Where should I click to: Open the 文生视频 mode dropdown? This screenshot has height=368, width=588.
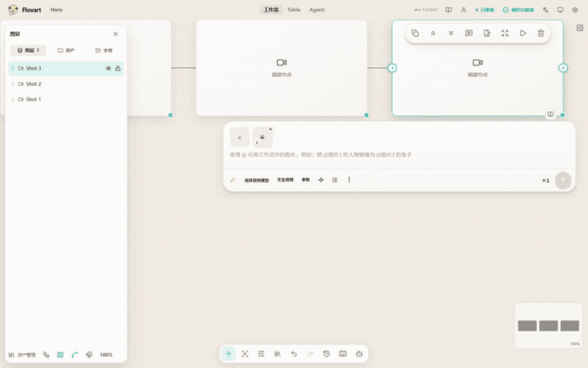tap(285, 180)
